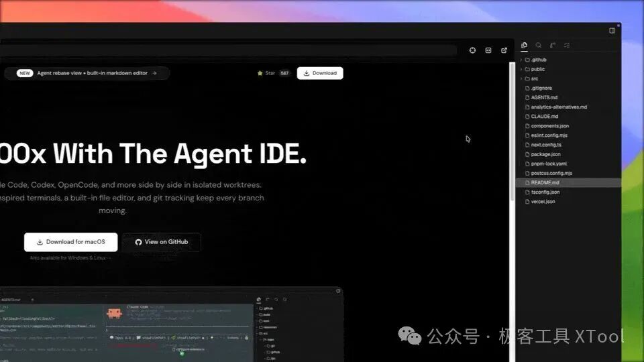Open analytics-alternatives.md file
The width and height of the screenshot is (644, 362).
pyautogui.click(x=559, y=107)
